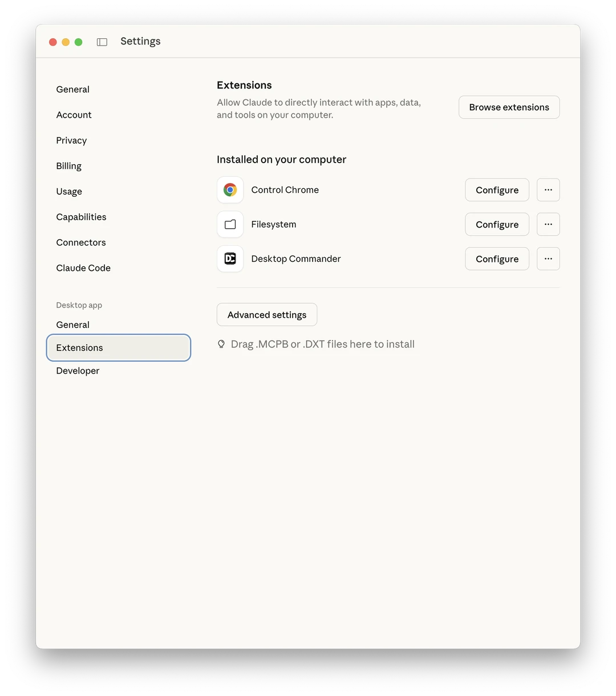Open more options for Control Chrome

pos(548,190)
